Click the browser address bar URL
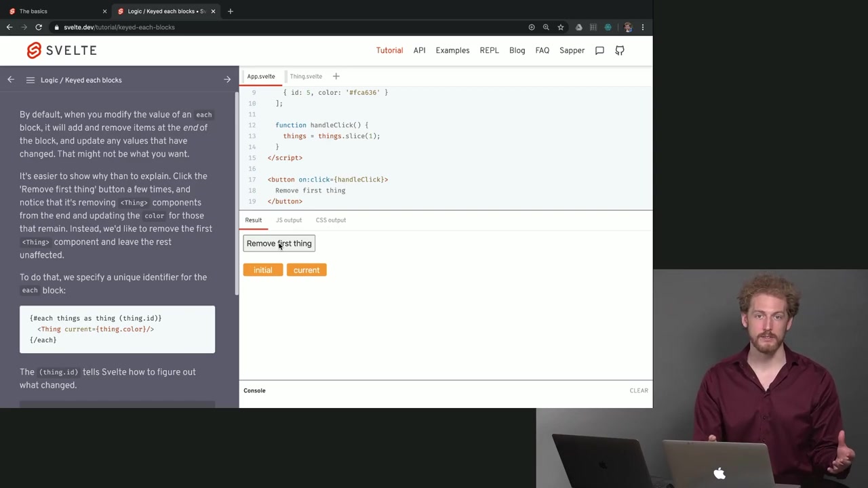868x488 pixels. tap(119, 27)
